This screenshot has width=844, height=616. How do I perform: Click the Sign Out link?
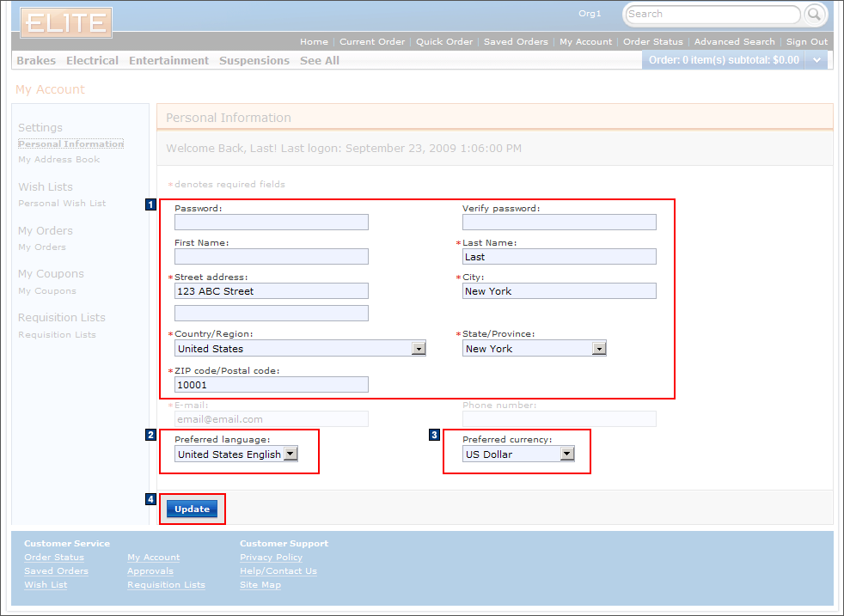pyautogui.click(x=807, y=41)
